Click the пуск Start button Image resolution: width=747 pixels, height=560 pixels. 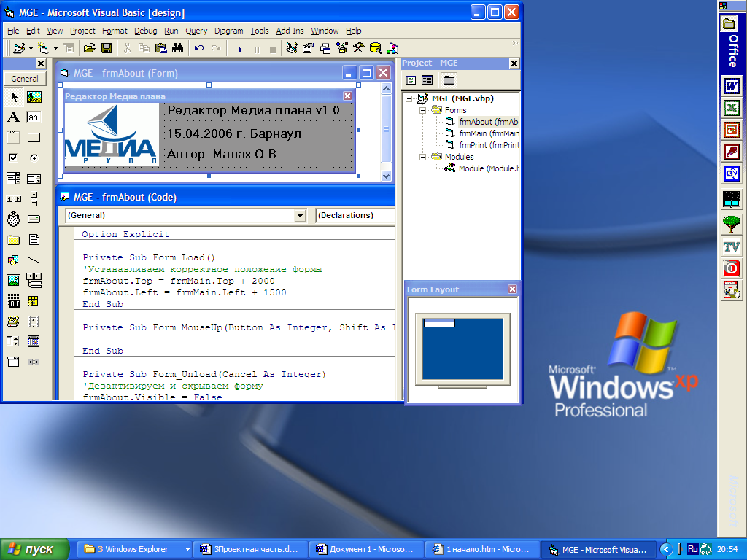[35, 549]
